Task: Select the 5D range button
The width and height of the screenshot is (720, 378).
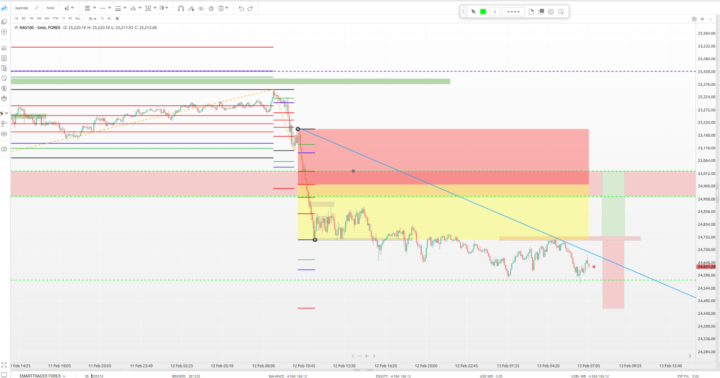Action: click(x=23, y=18)
